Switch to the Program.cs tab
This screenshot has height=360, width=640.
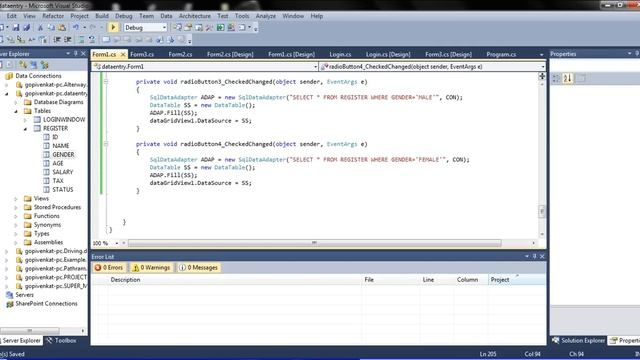coord(501,54)
